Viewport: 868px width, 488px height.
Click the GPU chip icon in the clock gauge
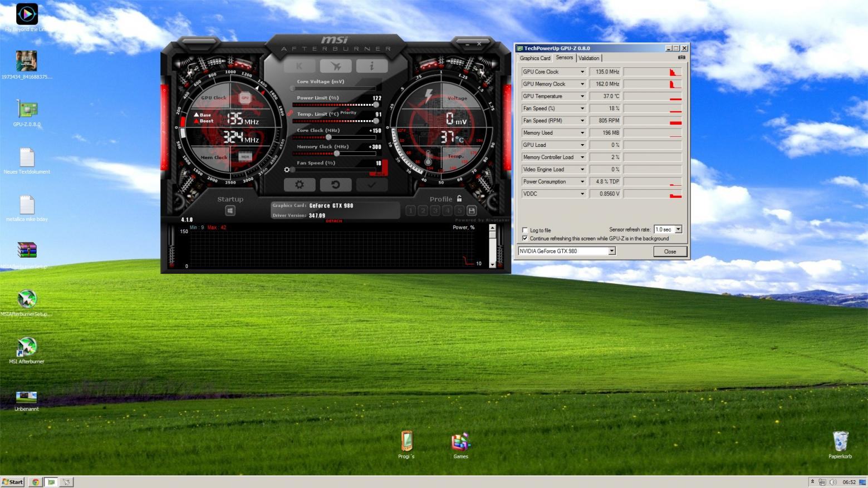(244, 98)
